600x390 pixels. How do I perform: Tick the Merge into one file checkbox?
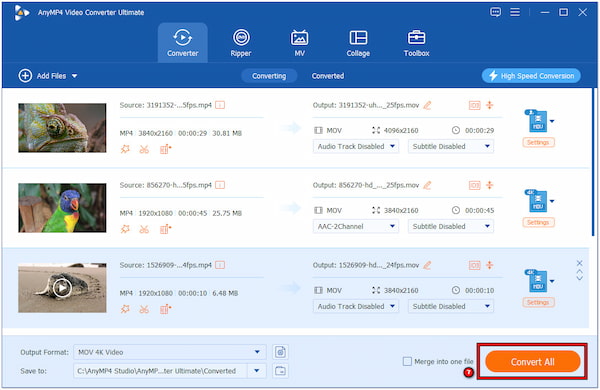[407, 361]
